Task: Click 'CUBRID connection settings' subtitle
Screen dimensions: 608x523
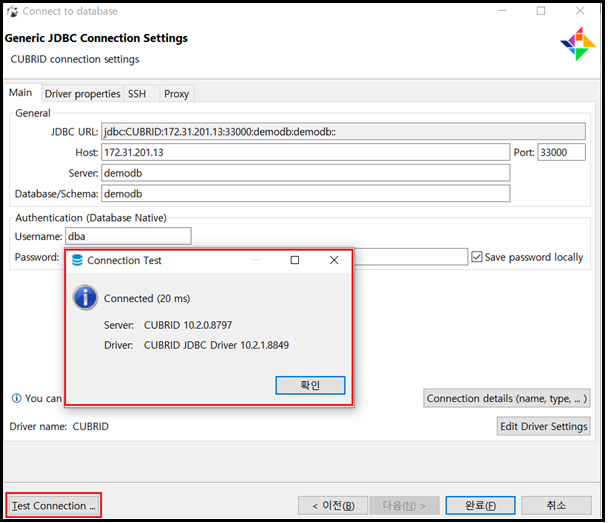Action: pos(75,59)
